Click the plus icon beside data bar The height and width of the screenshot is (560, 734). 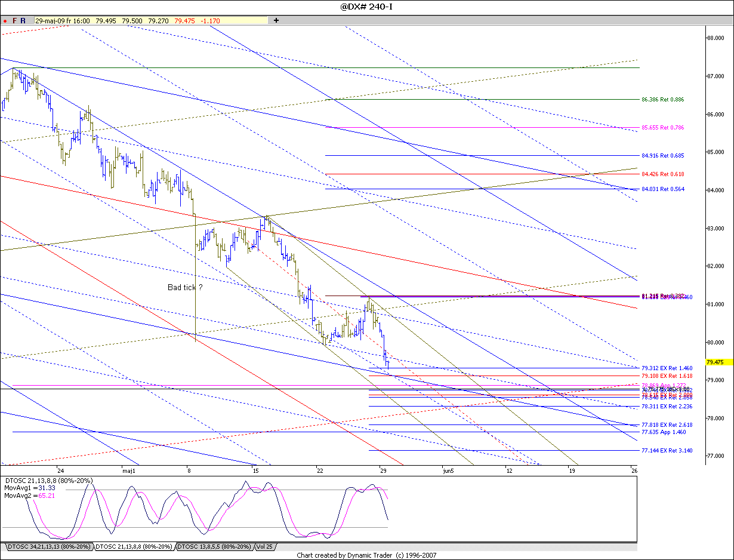276,20
